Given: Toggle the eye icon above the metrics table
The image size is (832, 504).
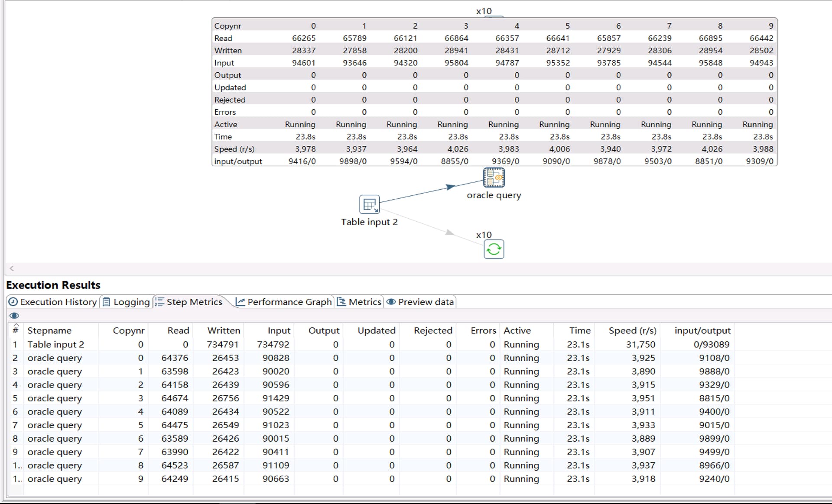Looking at the screenshot, I should click(14, 316).
